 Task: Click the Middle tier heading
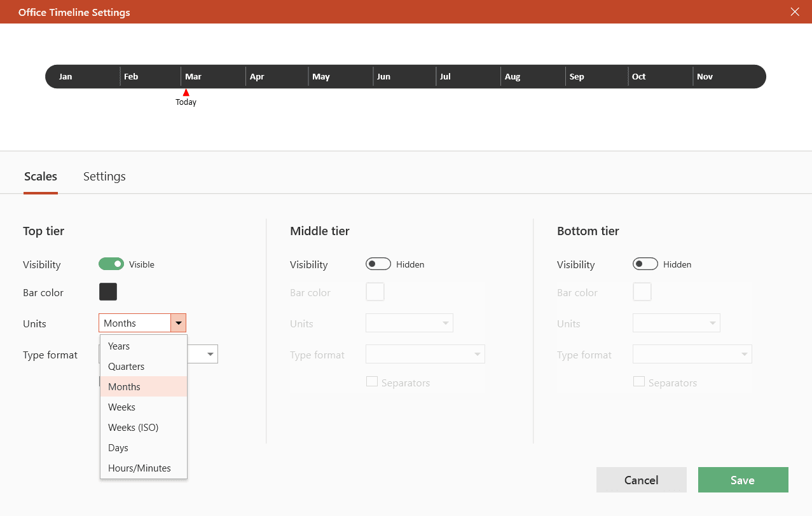click(x=320, y=231)
